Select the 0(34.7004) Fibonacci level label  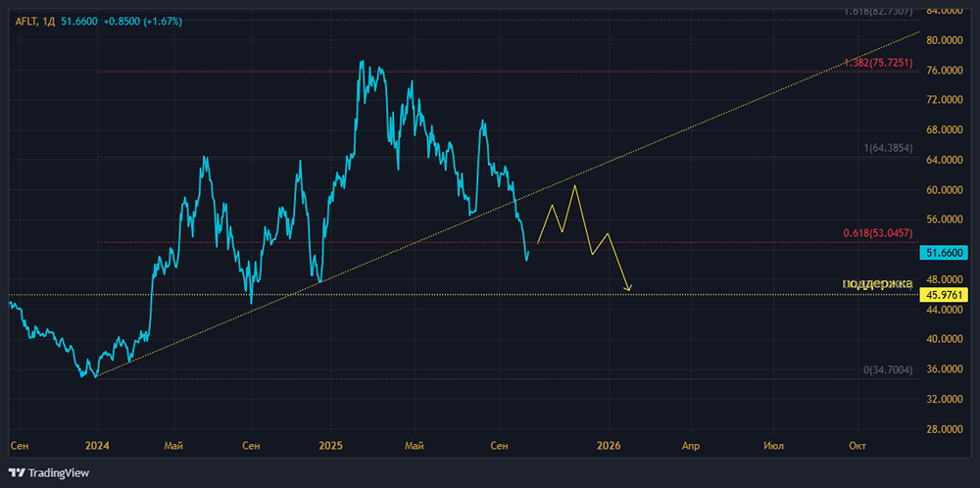[888, 369]
